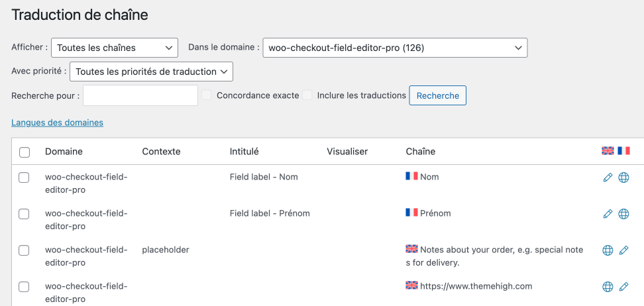Click the globe icon in the Prénom row

(x=623, y=213)
